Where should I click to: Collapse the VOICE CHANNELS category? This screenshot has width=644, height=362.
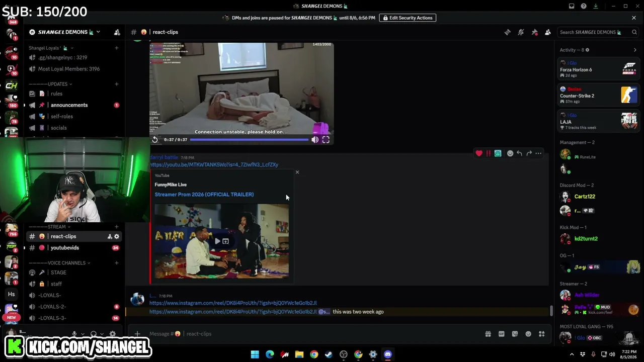pyautogui.click(x=59, y=263)
